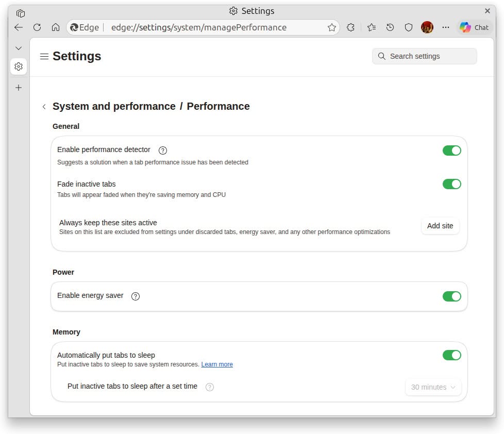Open the profile avatar picture
This screenshot has width=504, height=434.
tap(427, 27)
